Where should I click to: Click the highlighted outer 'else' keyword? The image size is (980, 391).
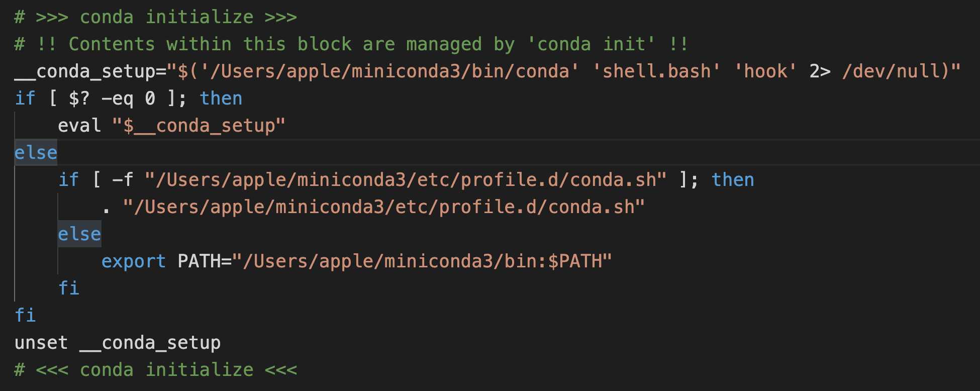click(x=36, y=152)
